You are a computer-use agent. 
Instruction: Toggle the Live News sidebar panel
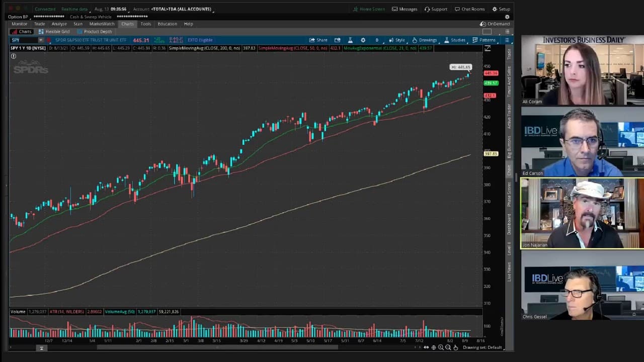pyautogui.click(x=509, y=271)
